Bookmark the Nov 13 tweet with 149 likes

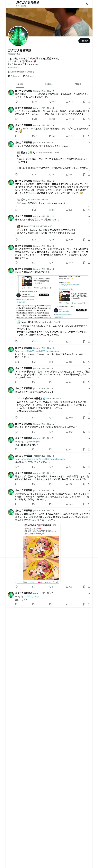coord(84,136)
